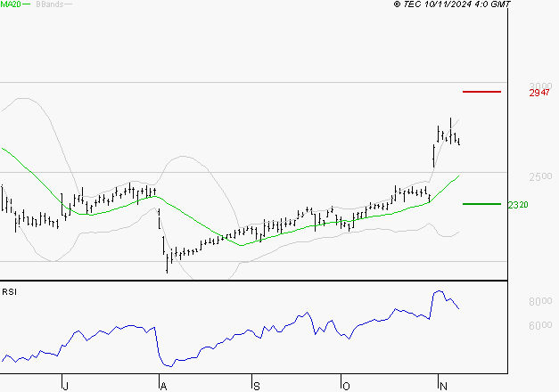Click the RSI panel label
Viewport: 559px width, 392px height.
pyautogui.click(x=10, y=291)
